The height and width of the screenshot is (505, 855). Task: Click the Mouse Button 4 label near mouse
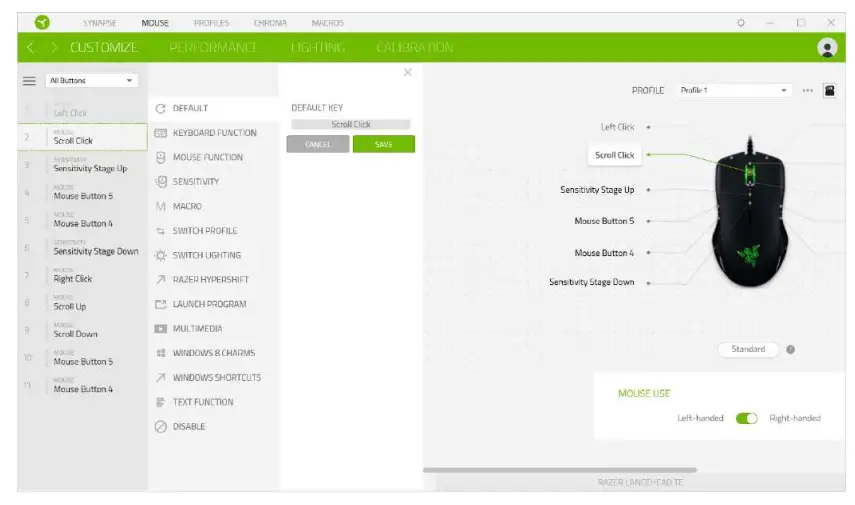click(x=604, y=253)
